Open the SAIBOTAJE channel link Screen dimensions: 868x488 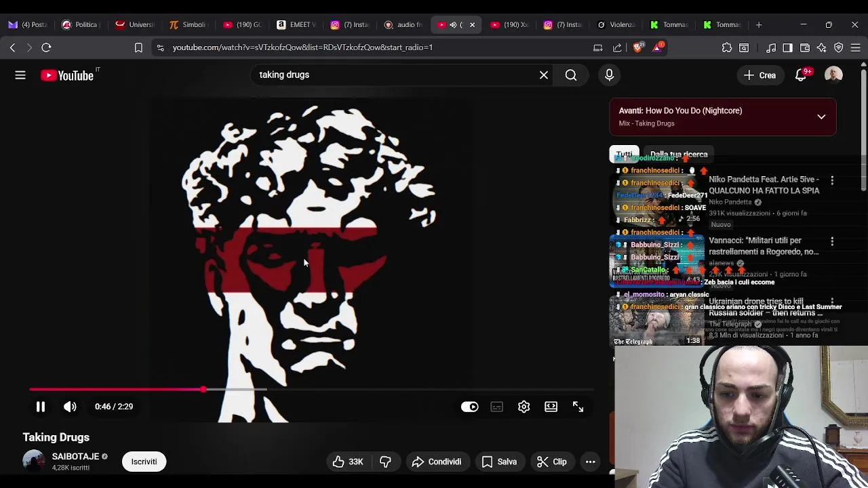pos(75,457)
